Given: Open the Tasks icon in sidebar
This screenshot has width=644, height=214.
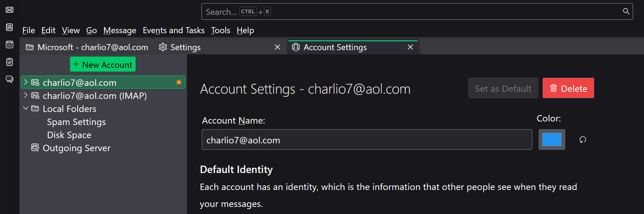Looking at the screenshot, I should (10, 62).
